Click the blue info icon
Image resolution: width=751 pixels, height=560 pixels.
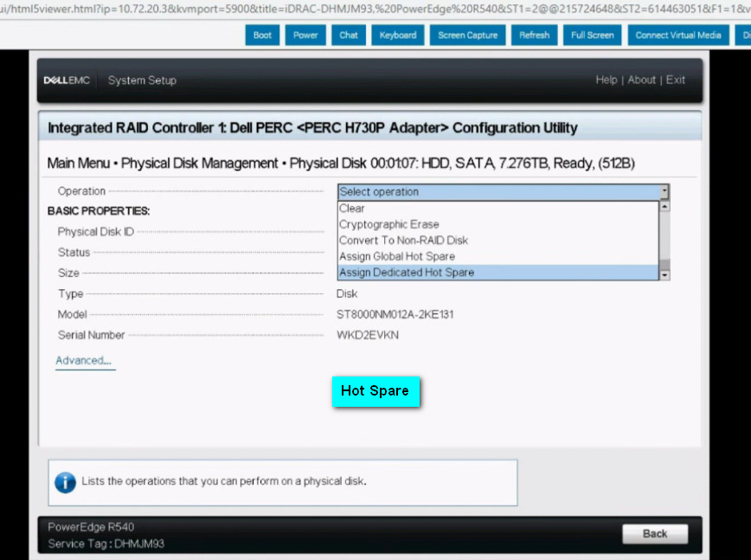click(65, 482)
